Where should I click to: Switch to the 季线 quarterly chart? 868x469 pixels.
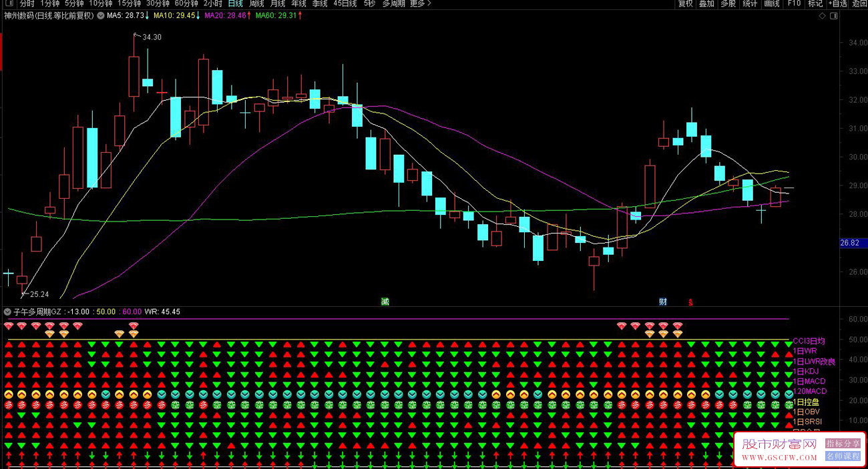pos(320,3)
